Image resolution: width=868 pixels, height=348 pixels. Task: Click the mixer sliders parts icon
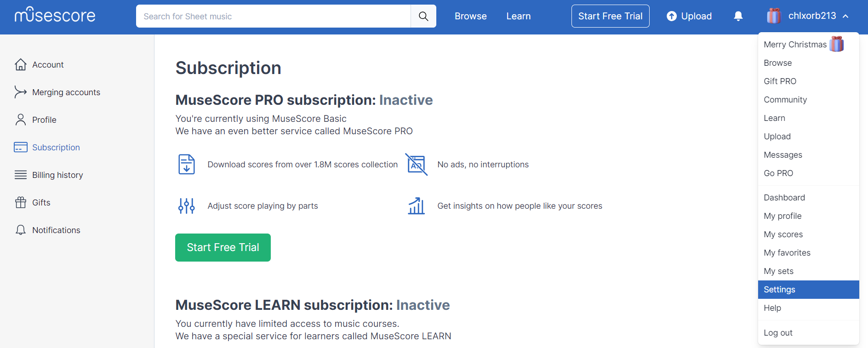coord(187,205)
